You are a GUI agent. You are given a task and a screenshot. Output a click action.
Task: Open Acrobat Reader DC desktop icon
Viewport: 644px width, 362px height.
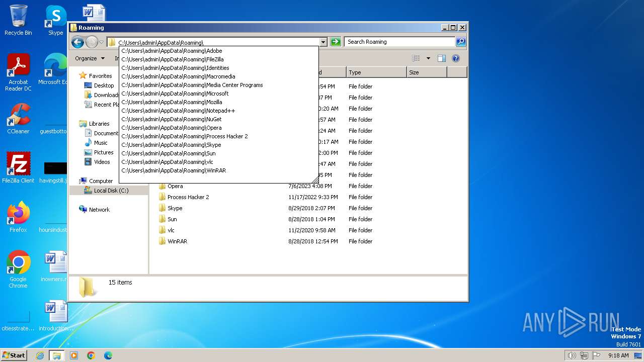(x=18, y=73)
